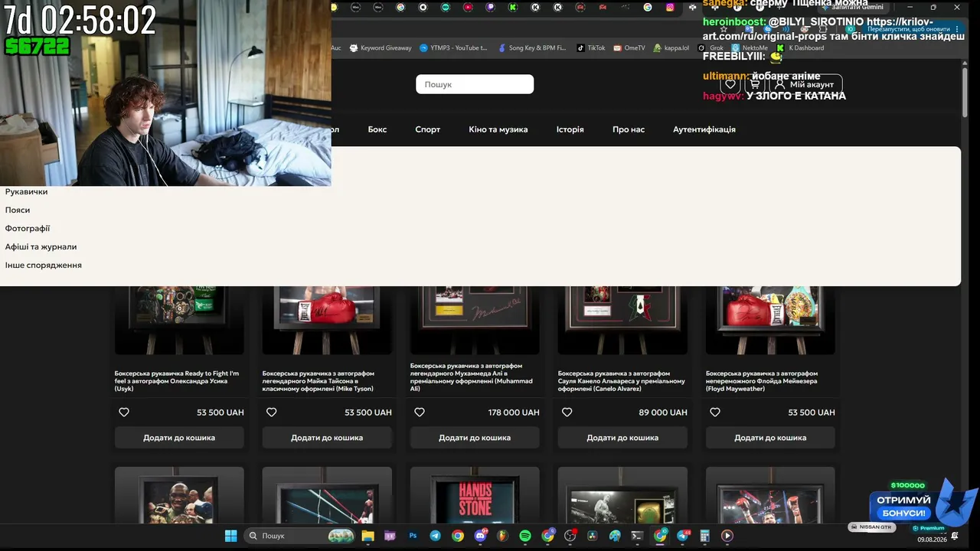This screenshot has height=551, width=980.
Task: Open the wishlist heart icon in site header
Action: [x=730, y=84]
